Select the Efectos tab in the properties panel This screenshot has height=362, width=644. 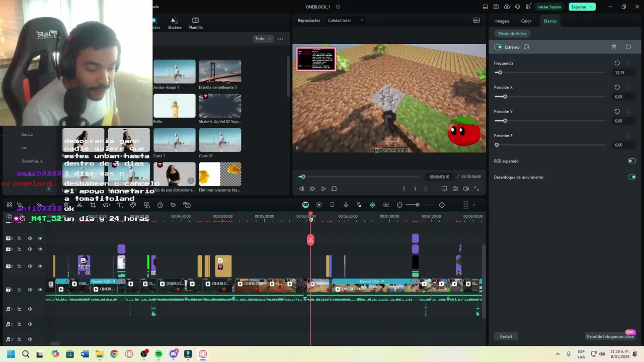point(550,21)
